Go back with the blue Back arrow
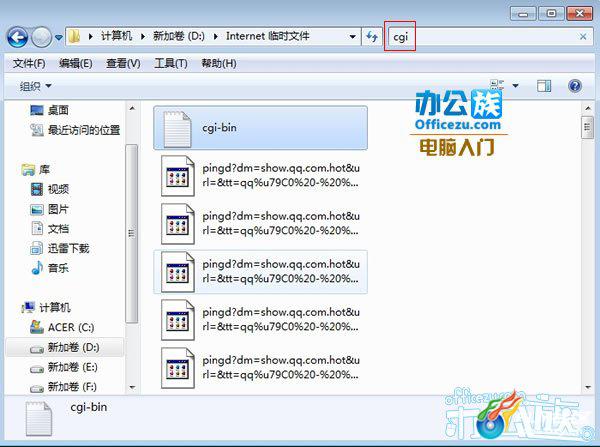 click(x=17, y=37)
